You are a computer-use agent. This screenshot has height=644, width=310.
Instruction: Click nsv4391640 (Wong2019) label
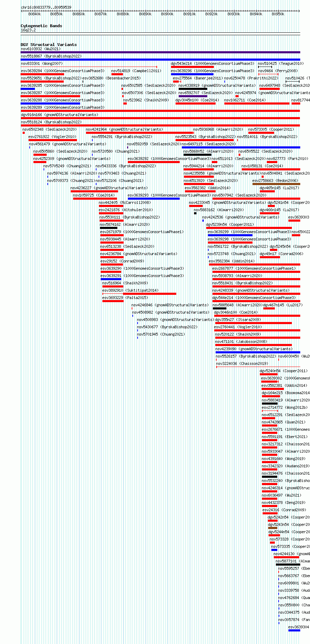(x=284, y=459)
